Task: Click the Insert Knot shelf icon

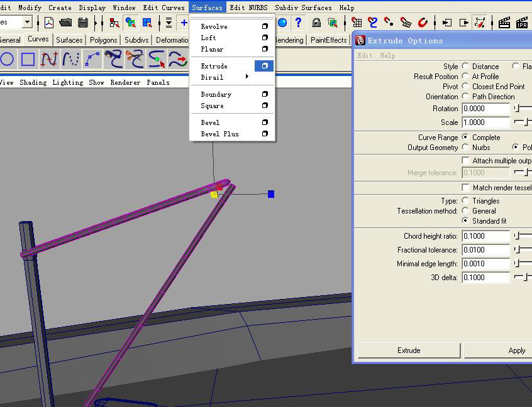Action: click(x=157, y=59)
